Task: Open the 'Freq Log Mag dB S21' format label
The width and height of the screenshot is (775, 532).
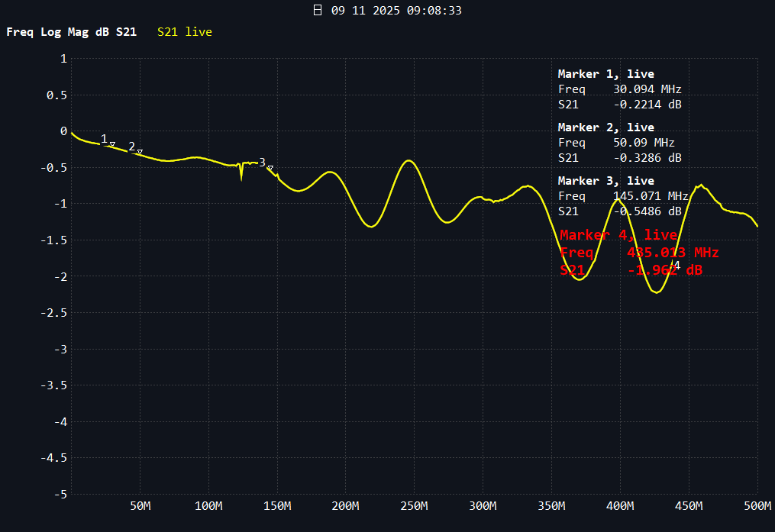Action: coord(72,32)
